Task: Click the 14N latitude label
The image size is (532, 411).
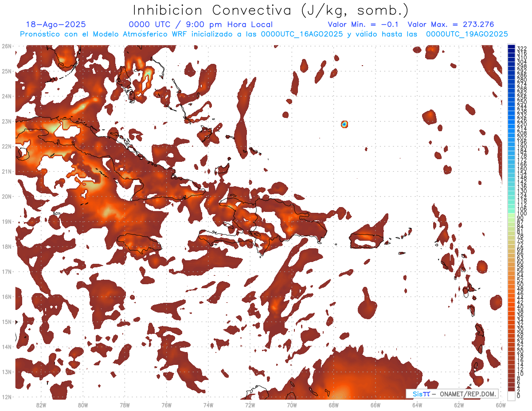Action: (7, 347)
